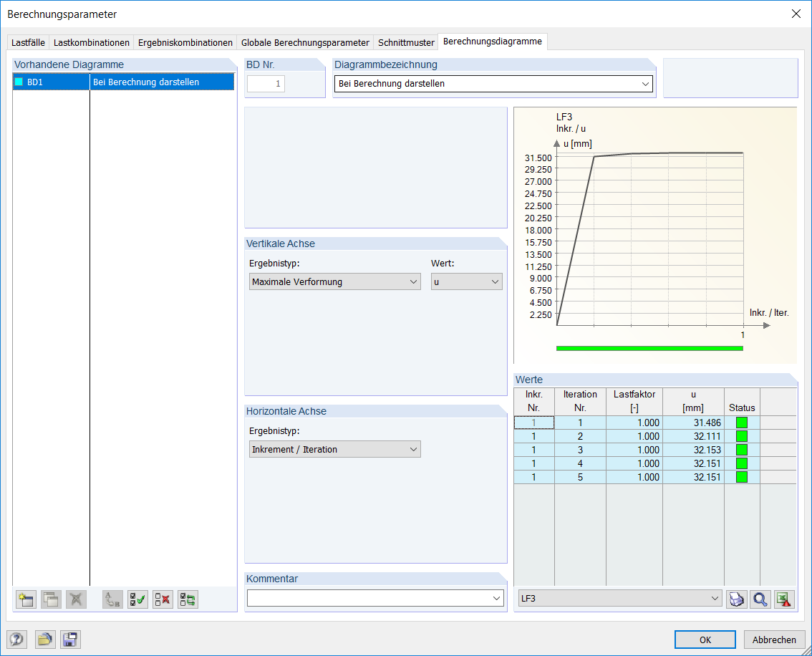Click the u value 32.111 cell

[x=693, y=436]
